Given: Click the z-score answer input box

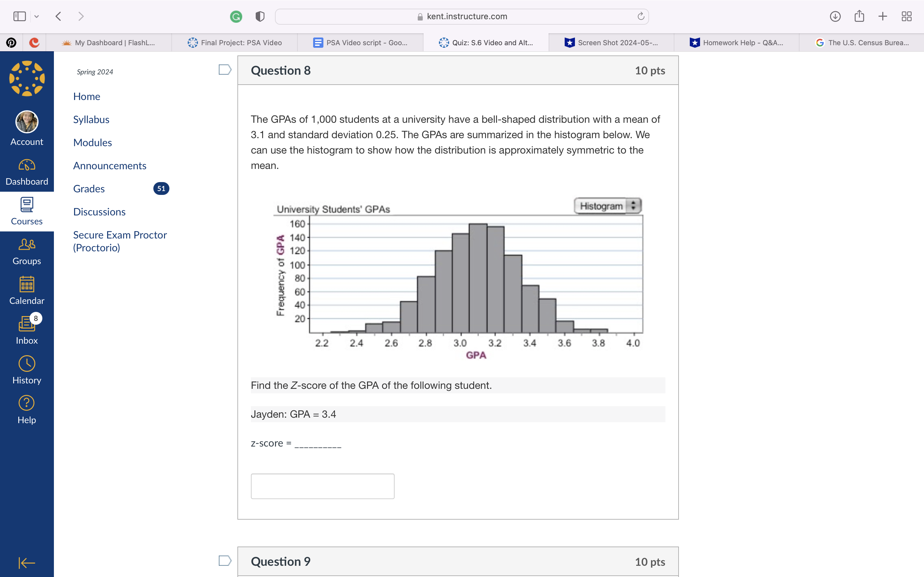Looking at the screenshot, I should tap(322, 486).
